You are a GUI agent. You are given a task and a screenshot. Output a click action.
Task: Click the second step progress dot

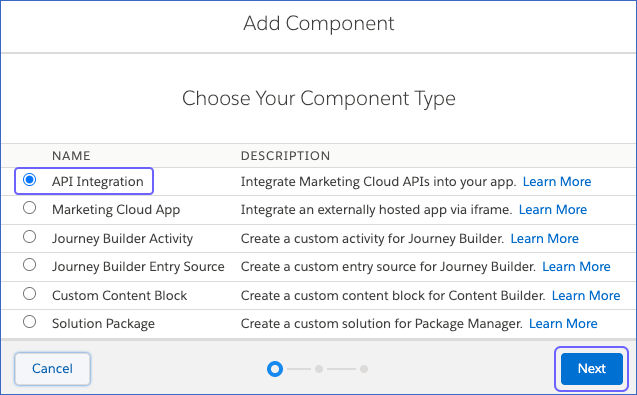click(x=319, y=369)
